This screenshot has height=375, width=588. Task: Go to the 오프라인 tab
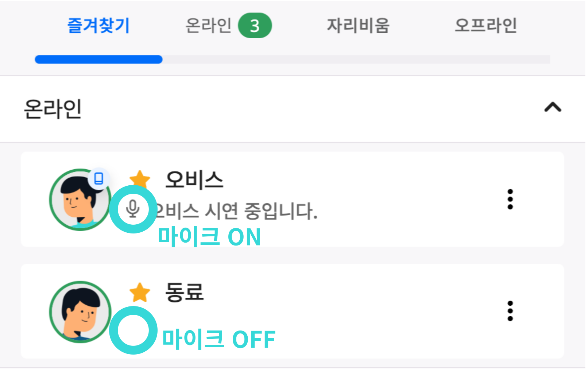point(486,26)
